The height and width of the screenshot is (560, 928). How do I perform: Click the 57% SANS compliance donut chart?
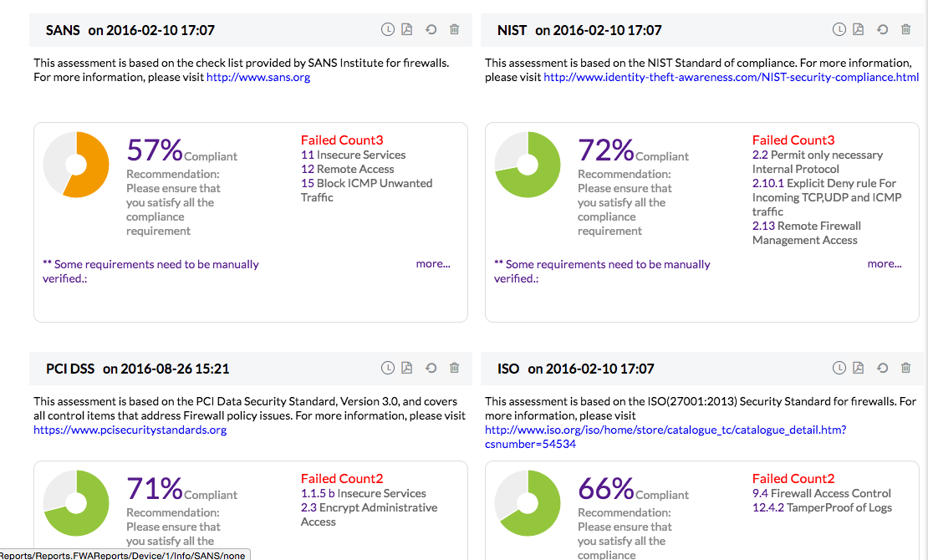point(76,165)
